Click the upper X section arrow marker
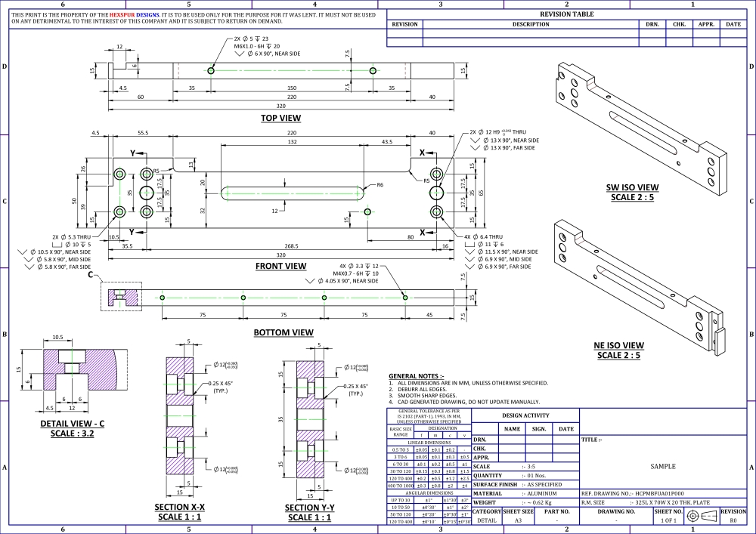The width and height of the screenshot is (756, 534). [424, 153]
